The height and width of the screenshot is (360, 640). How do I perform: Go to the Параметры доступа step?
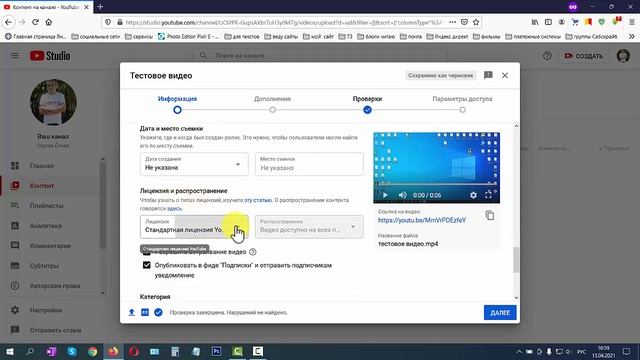462,104
